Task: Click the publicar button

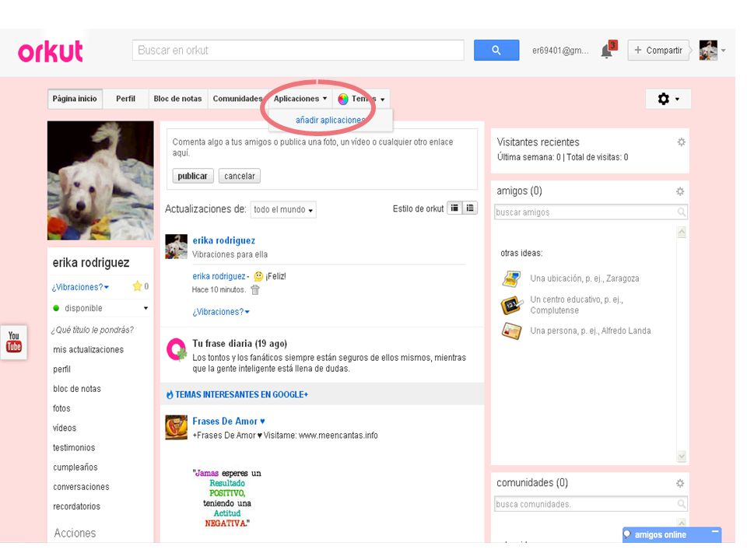Action: (192, 176)
